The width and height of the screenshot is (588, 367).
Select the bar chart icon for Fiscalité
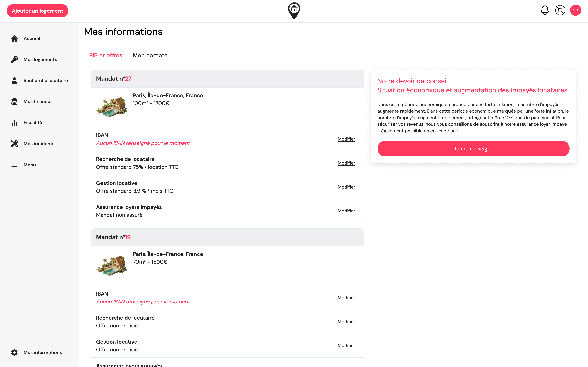pyautogui.click(x=14, y=122)
